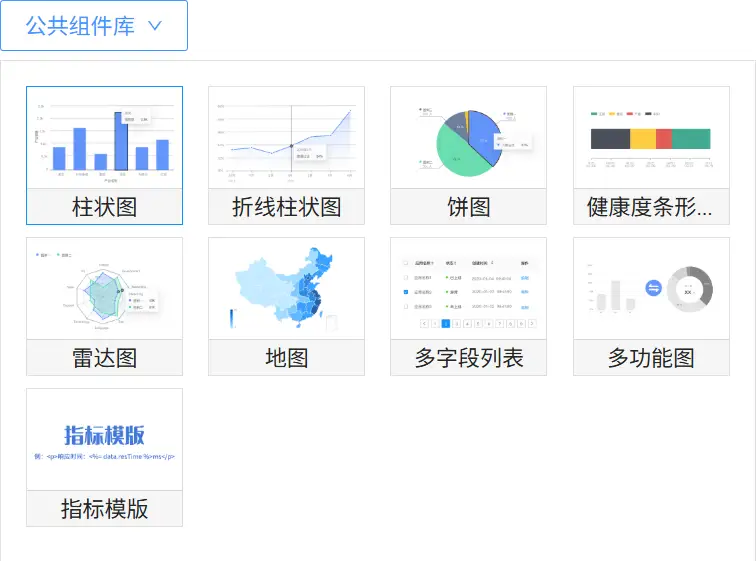756x561 pixels.
Task: Choose the 雷达图 radar chart preview
Action: (x=104, y=289)
